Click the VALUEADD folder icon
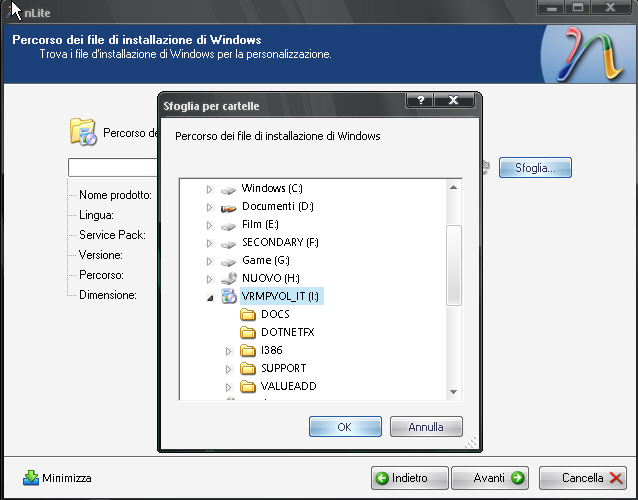Viewport: 638px width, 500px height. click(247, 386)
